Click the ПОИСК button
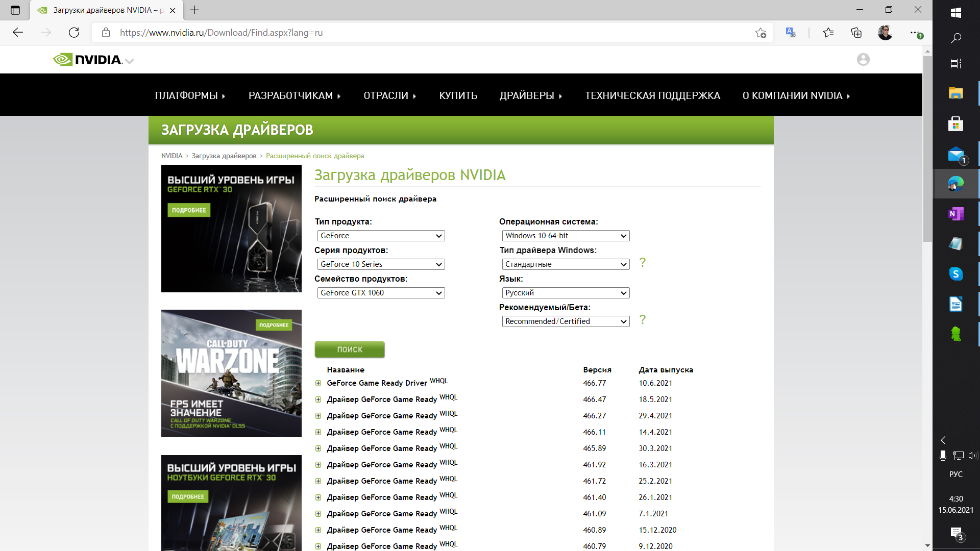980x551 pixels. (x=349, y=349)
